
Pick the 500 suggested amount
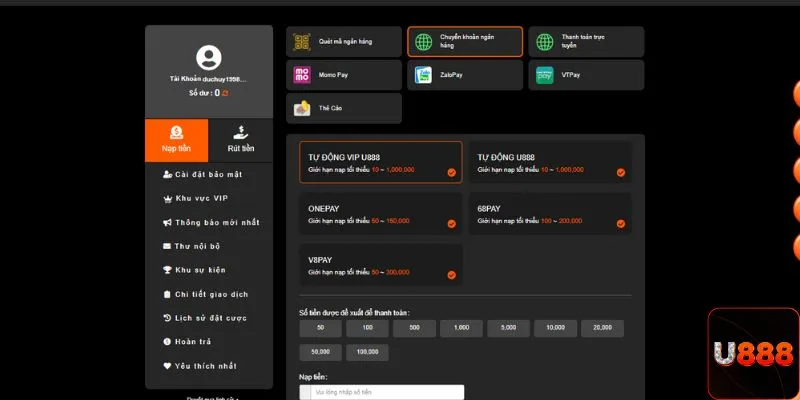414,328
